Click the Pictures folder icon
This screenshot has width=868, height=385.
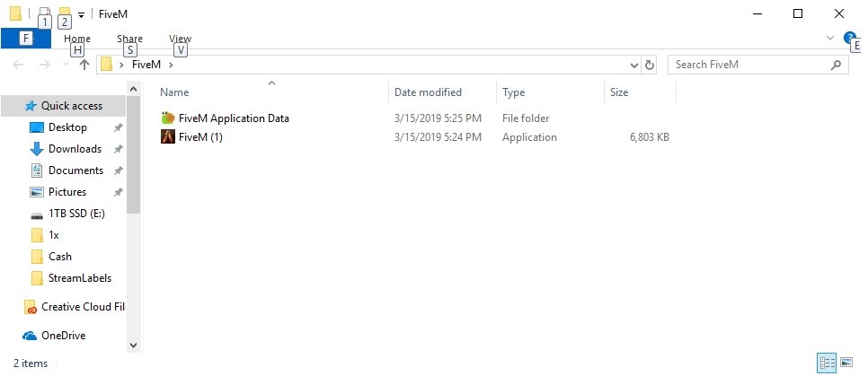37,192
